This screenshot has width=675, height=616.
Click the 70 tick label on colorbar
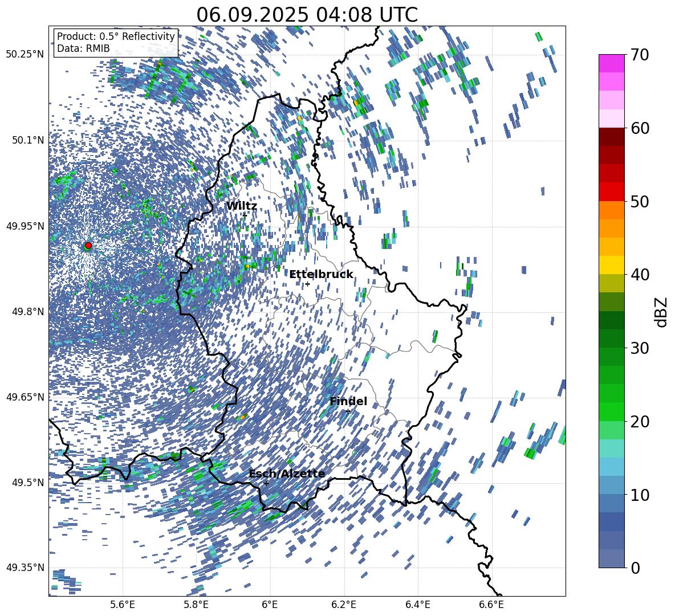640,55
